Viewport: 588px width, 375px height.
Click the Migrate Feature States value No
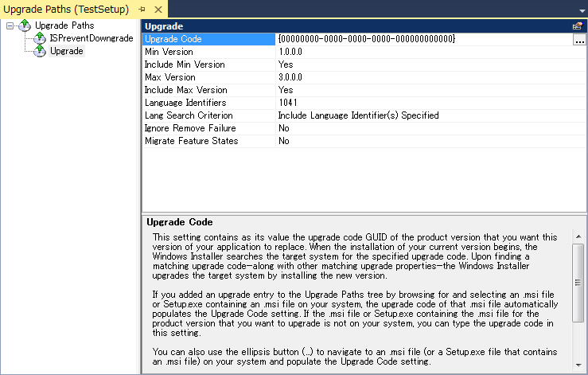[x=283, y=141]
